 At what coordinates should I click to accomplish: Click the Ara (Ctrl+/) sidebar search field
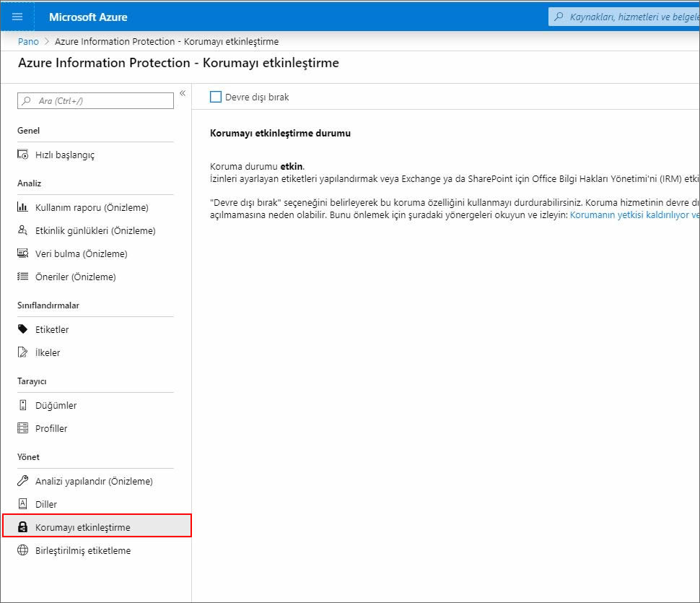(95, 100)
